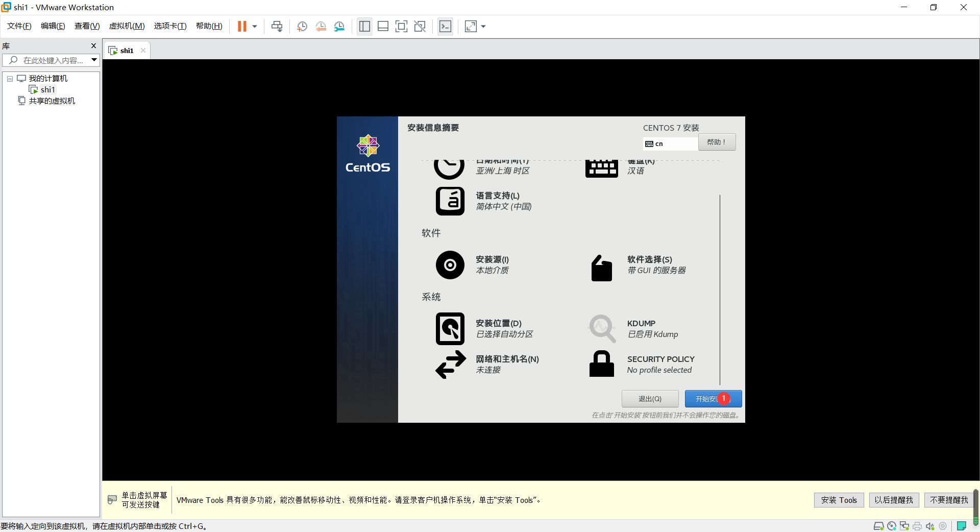
Task: Open the 虚拟机(M) menu
Action: point(127,26)
